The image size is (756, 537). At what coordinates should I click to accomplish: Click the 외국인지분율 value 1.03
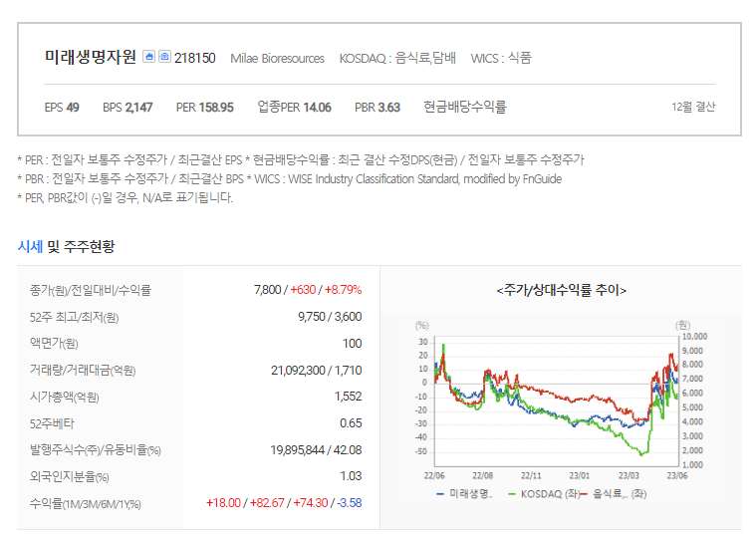click(351, 476)
